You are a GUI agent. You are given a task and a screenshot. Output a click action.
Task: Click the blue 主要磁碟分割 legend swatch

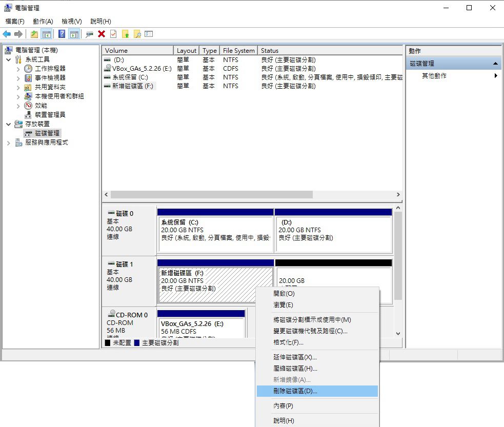point(136,343)
